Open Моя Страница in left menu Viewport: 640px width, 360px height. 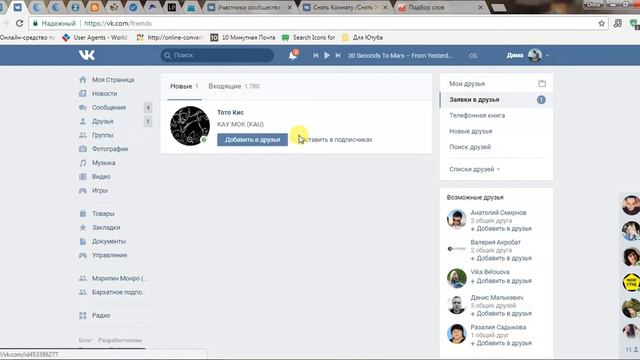tap(113, 80)
